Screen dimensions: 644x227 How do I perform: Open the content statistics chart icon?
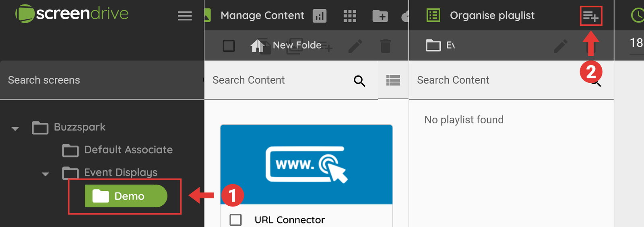pyautogui.click(x=320, y=16)
